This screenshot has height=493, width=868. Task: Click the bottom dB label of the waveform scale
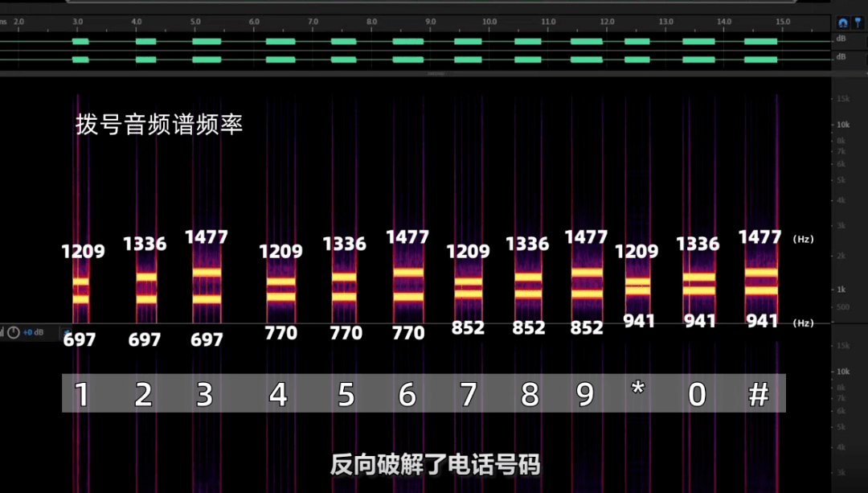coord(841,56)
